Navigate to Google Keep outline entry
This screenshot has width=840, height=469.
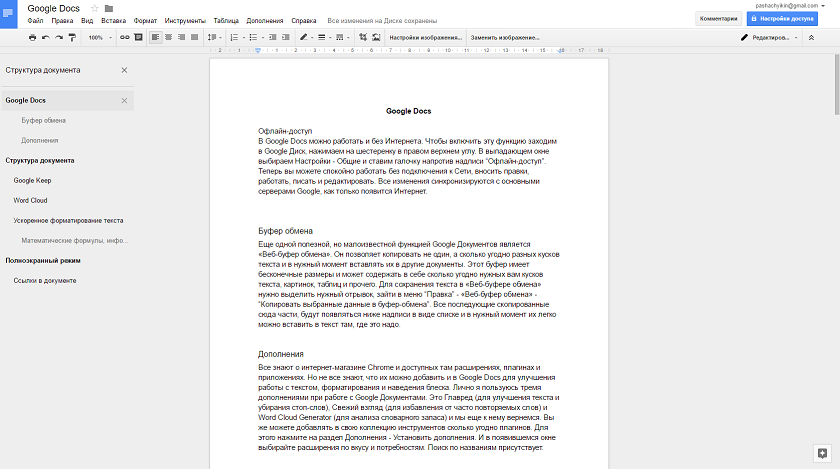click(32, 181)
